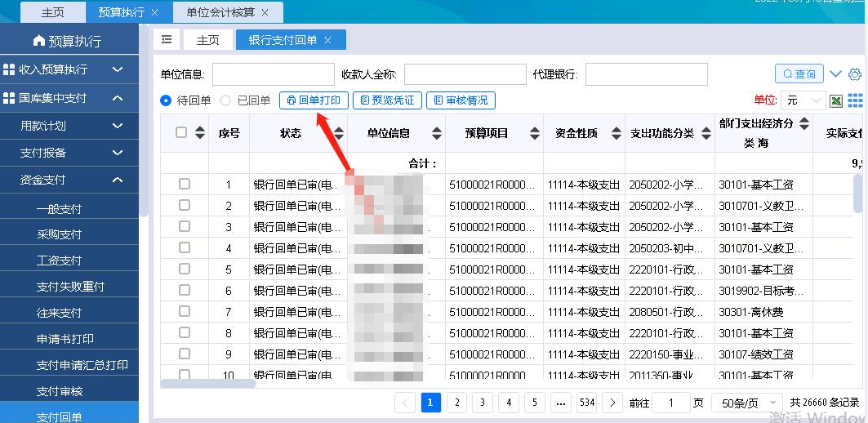Check the checkbox for row 4
Screen dimensions: 868x423
[x=185, y=247]
